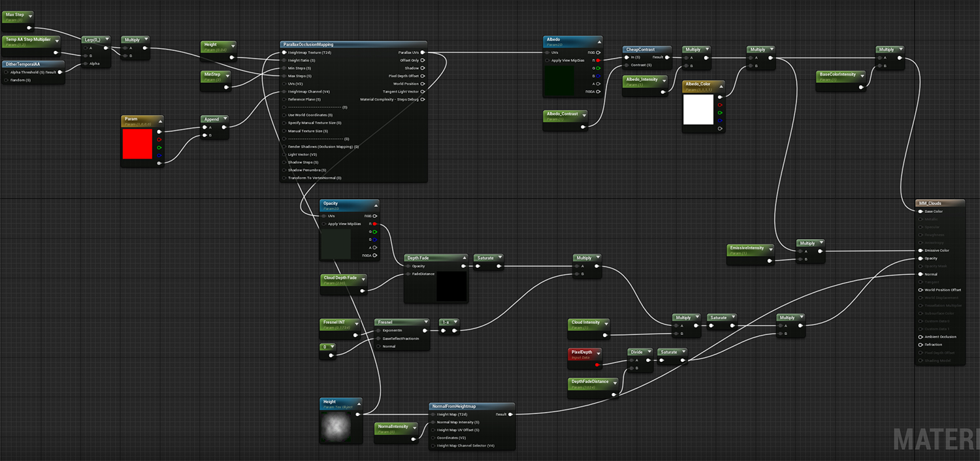Screen dimensions: 980x461
Task: Click the Normal input pin on MM_Clouds
Action: click(x=921, y=274)
